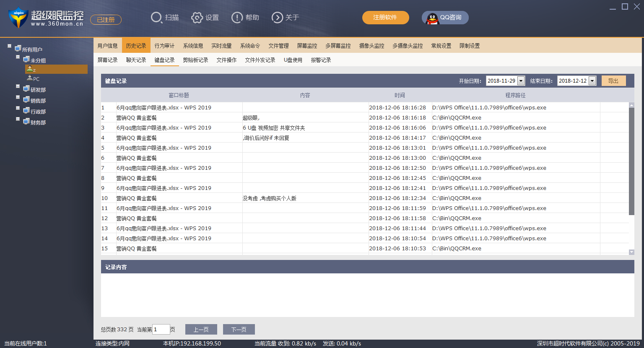Screen dimensions: 644x348
Task: Open the About arrow icon
Action: click(x=277, y=18)
